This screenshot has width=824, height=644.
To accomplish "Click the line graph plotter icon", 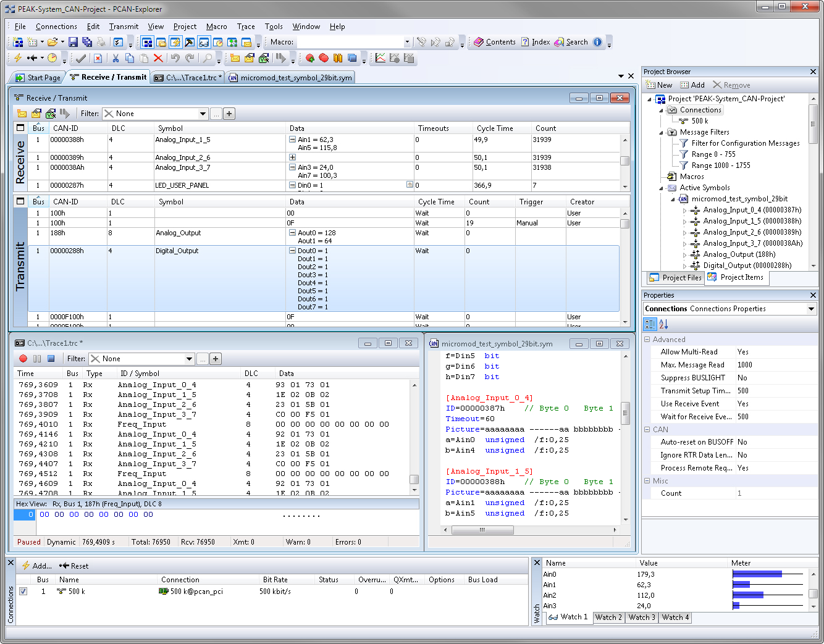I will point(380,58).
